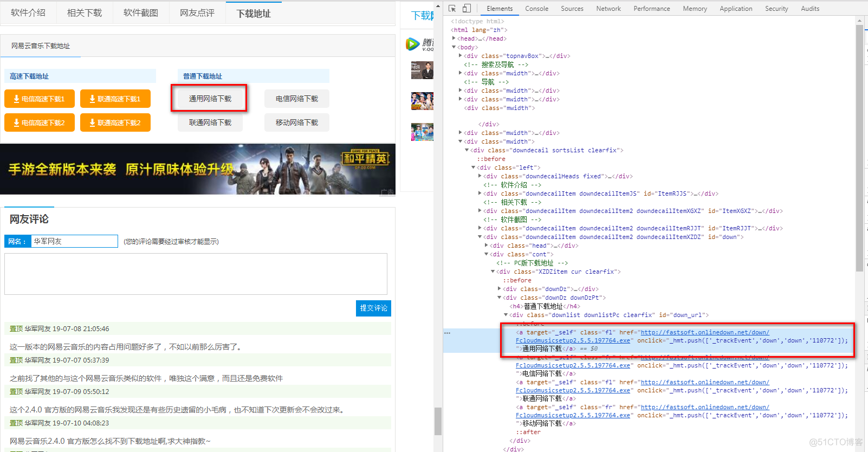This screenshot has height=452, width=868.
Task: Open the Performance tab
Action: point(652,9)
